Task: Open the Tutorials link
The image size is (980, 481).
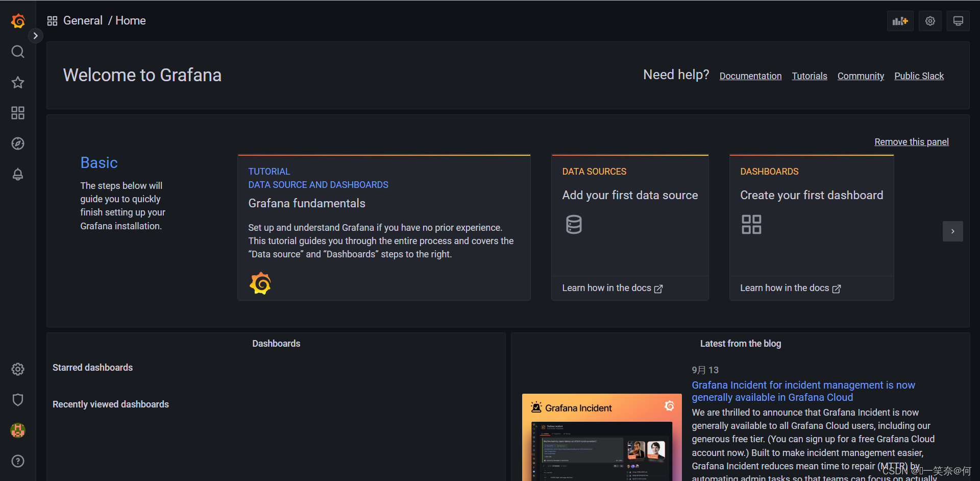Action: [x=810, y=76]
